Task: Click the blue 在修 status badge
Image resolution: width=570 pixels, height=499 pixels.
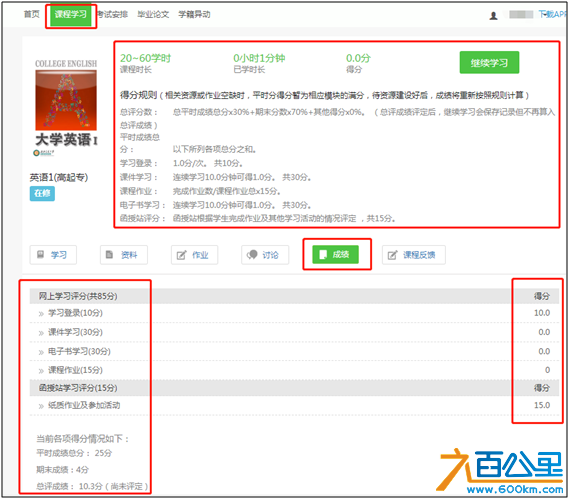Action: click(42, 193)
